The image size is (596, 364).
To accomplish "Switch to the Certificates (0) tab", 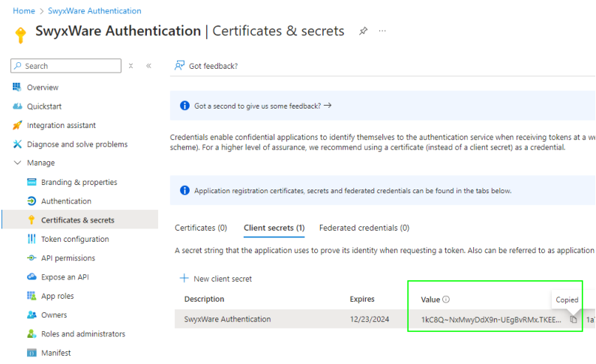I will tap(201, 228).
